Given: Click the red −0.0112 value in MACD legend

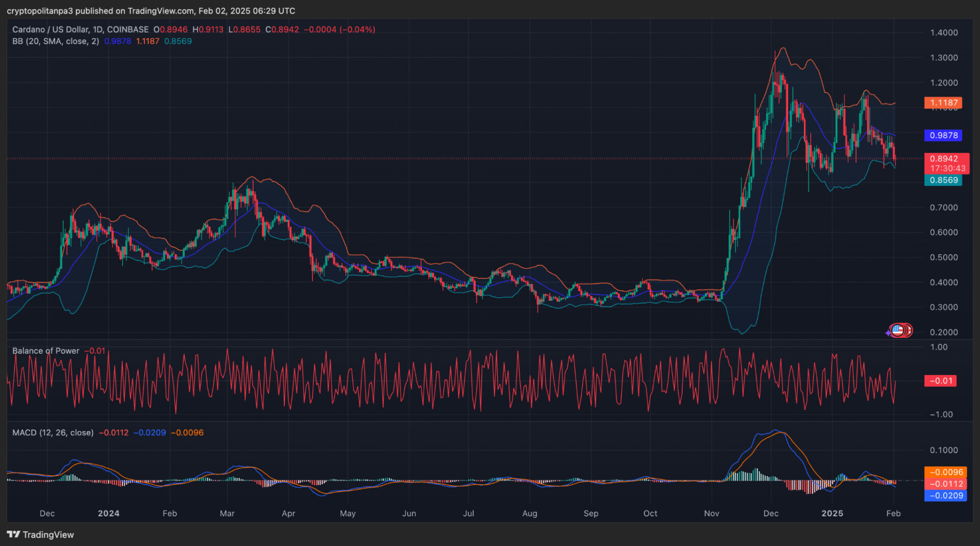Looking at the screenshot, I should point(113,433).
